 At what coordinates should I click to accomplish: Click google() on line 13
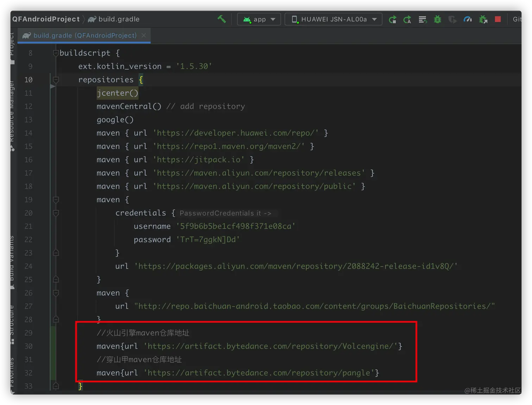[x=115, y=120]
